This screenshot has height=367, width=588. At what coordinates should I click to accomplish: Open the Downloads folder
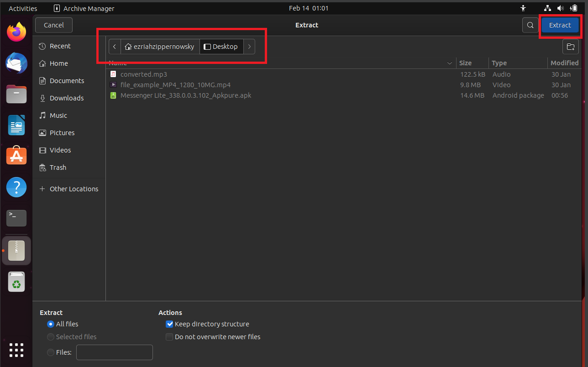(67, 98)
